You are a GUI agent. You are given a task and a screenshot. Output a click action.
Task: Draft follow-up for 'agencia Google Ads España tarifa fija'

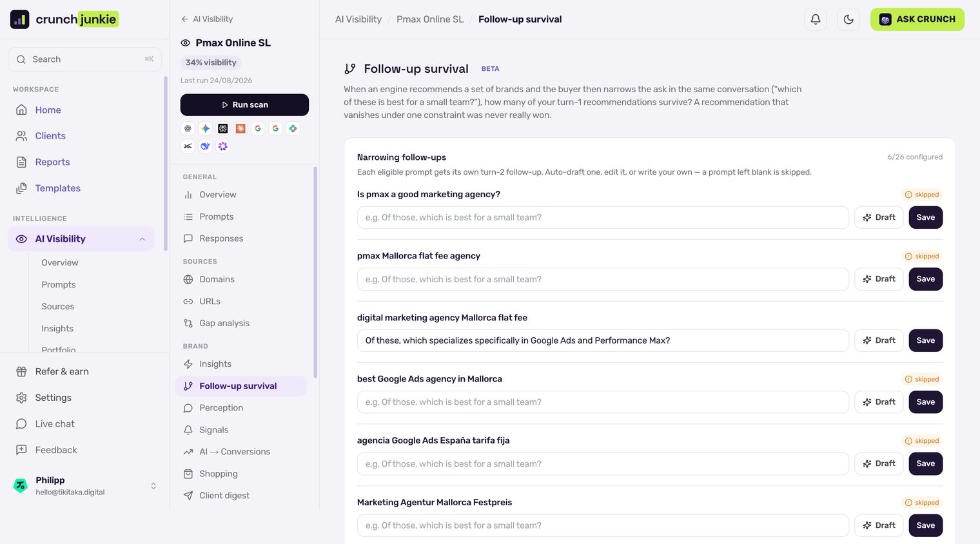pos(879,463)
